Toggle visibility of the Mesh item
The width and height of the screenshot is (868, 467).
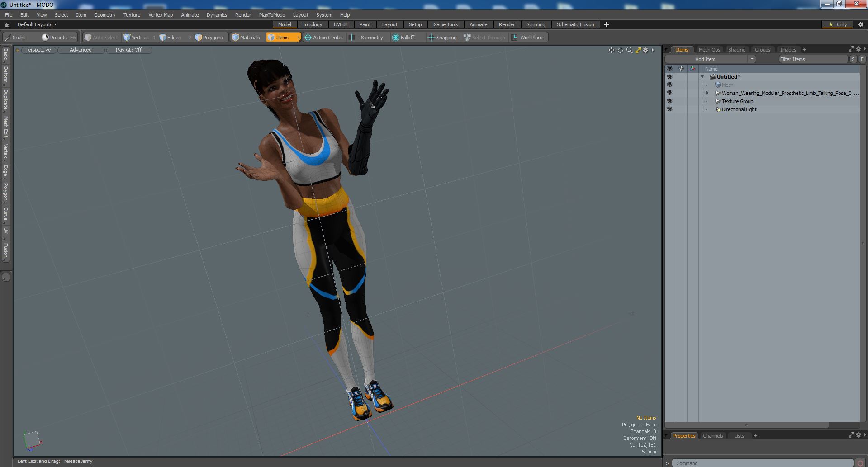point(669,85)
